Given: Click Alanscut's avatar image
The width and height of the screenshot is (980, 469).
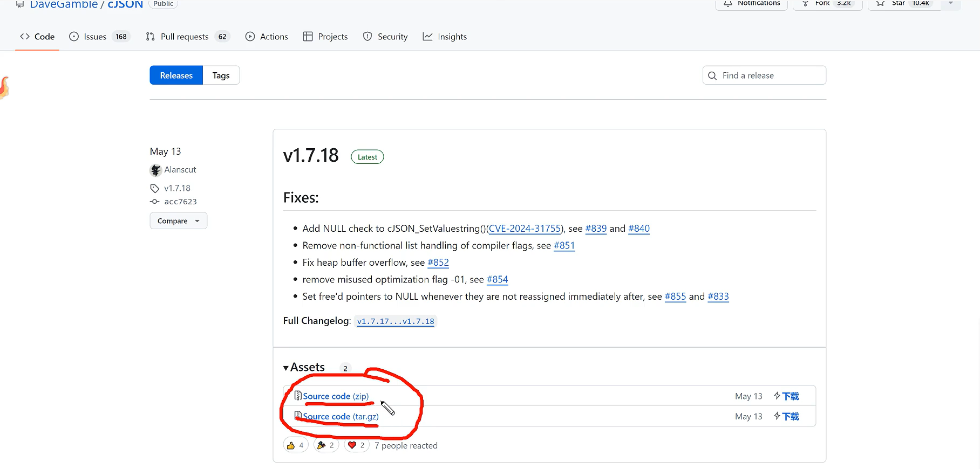Looking at the screenshot, I should tap(155, 170).
